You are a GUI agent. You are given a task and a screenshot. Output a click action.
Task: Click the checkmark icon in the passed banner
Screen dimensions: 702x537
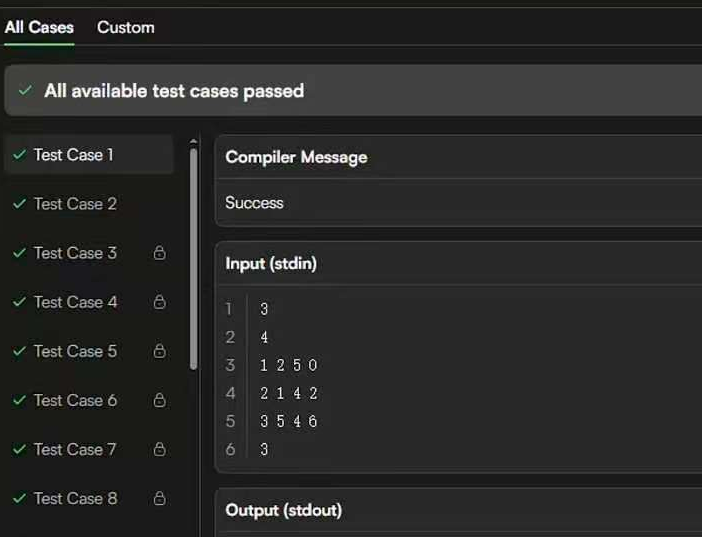pyautogui.click(x=25, y=91)
